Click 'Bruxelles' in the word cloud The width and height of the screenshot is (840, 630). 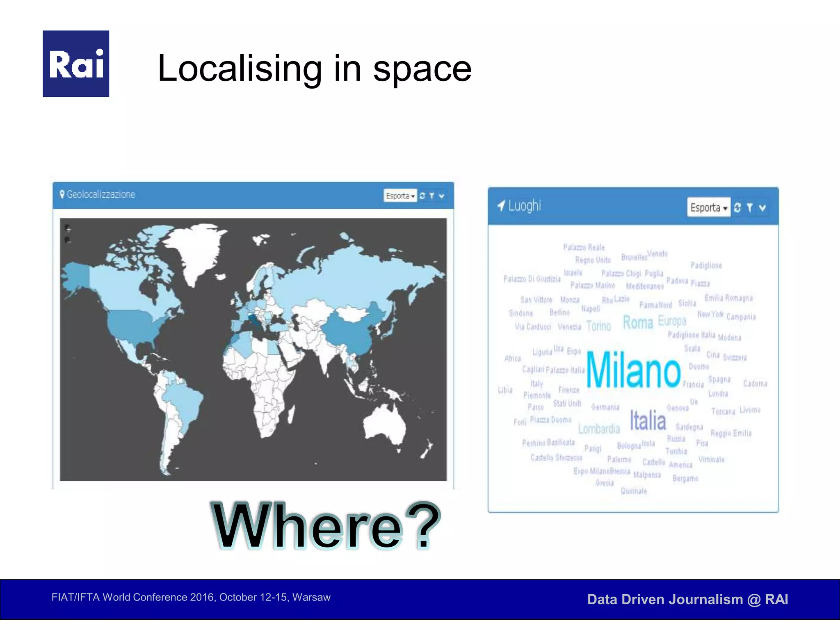(x=634, y=257)
